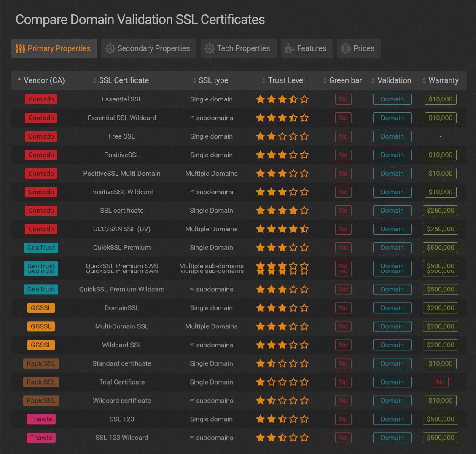Viewport: 476px width, 454px height.
Task: Open the Tech Properties tab
Action: [238, 48]
